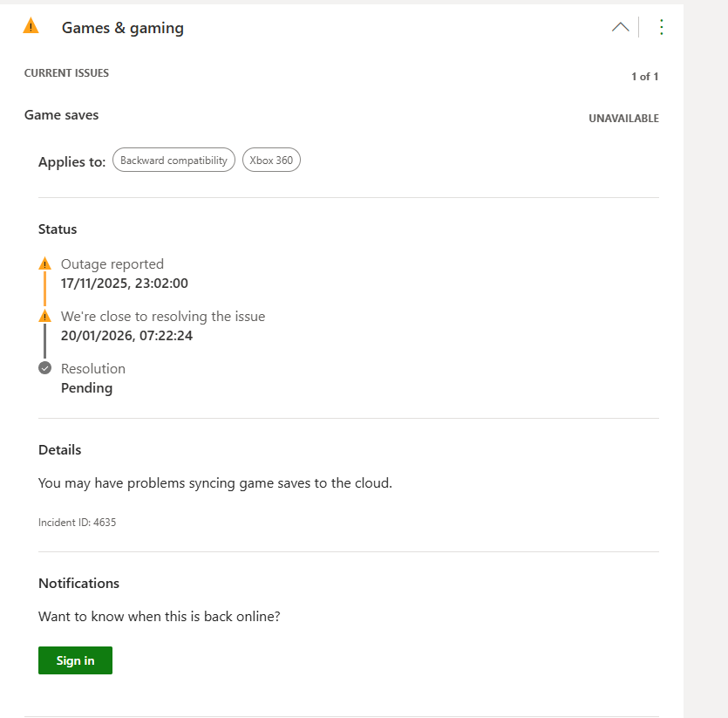Click the 'Outage reported' status text
This screenshot has width=728, height=718.
point(112,264)
